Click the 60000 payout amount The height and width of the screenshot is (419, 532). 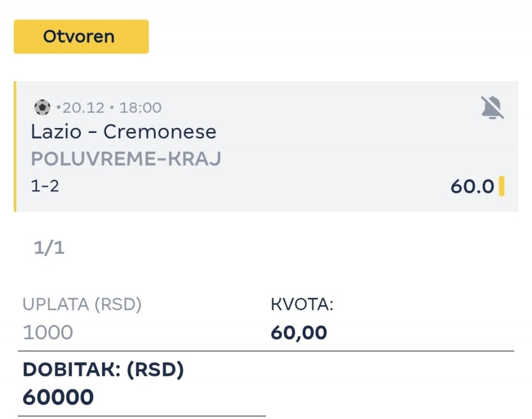[x=58, y=397]
